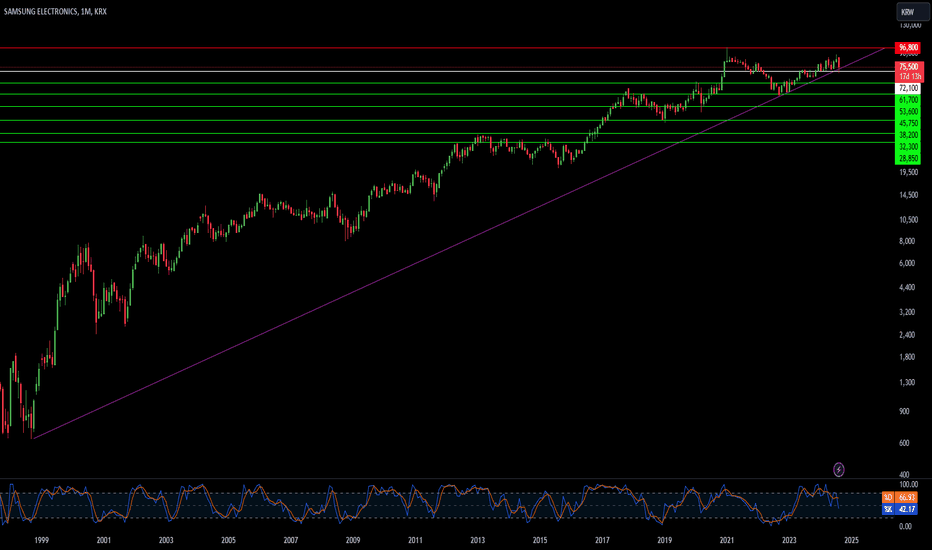Select the 1999 time axis label

click(x=41, y=540)
